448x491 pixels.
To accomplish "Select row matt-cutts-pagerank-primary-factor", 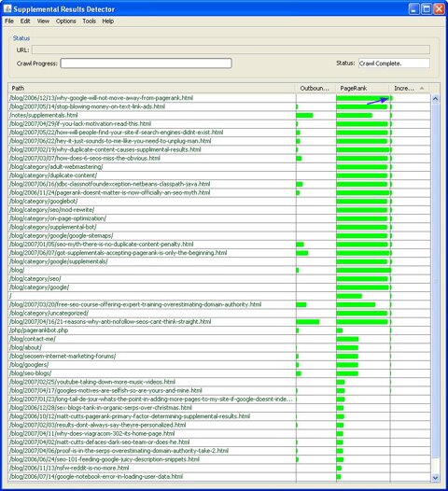I will point(219,416).
